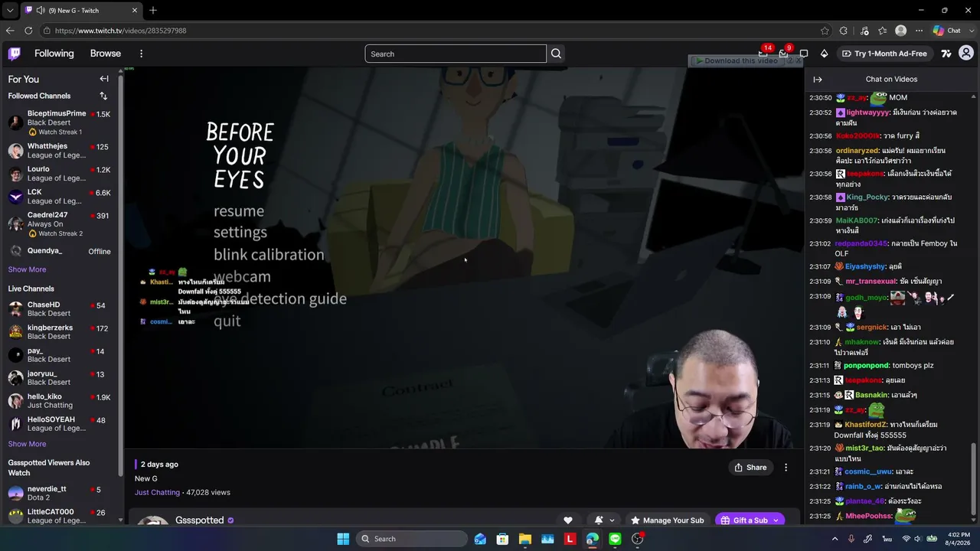Click the Windows taskbar Search box
This screenshot has height=551, width=980.
click(412, 539)
